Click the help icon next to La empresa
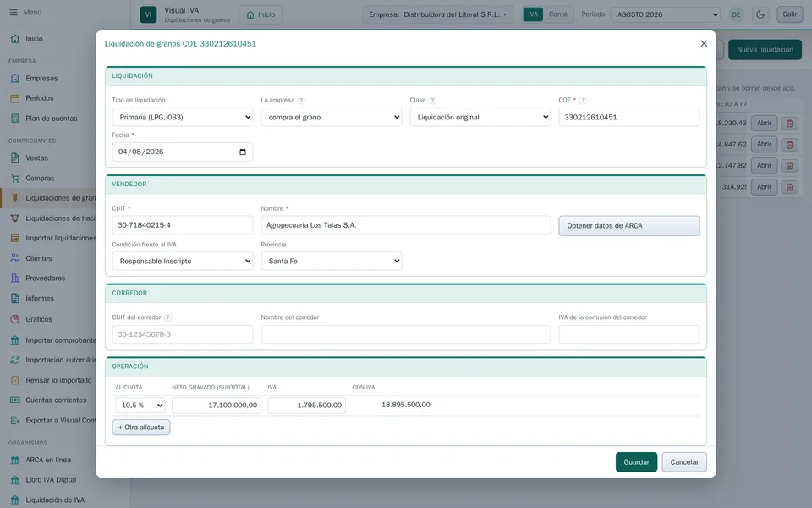 click(x=301, y=101)
